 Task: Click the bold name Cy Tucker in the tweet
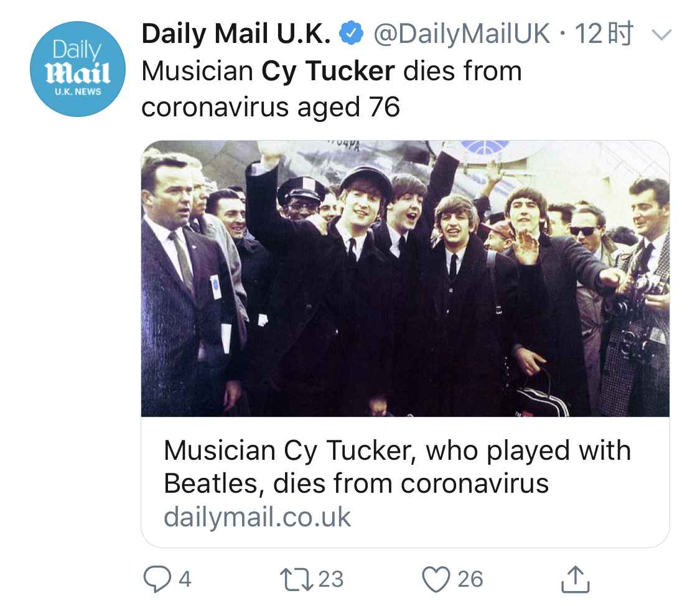tap(328, 71)
